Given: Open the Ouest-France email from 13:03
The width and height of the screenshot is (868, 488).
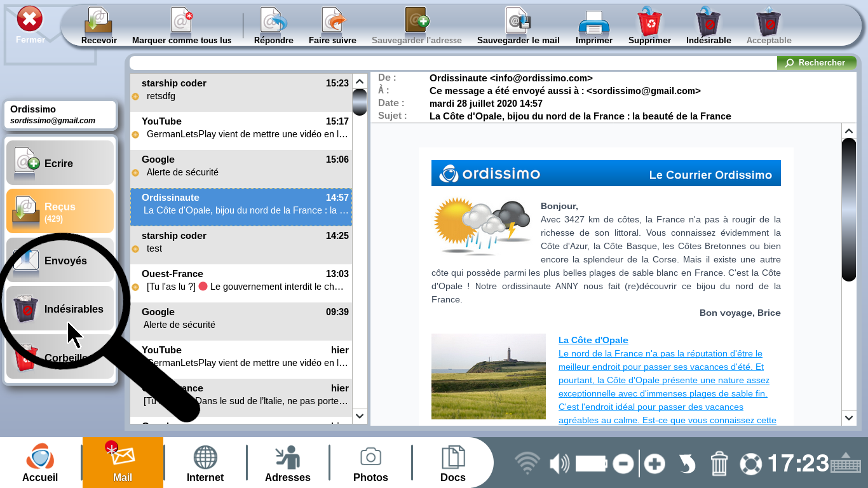Looking at the screenshot, I should [x=241, y=283].
